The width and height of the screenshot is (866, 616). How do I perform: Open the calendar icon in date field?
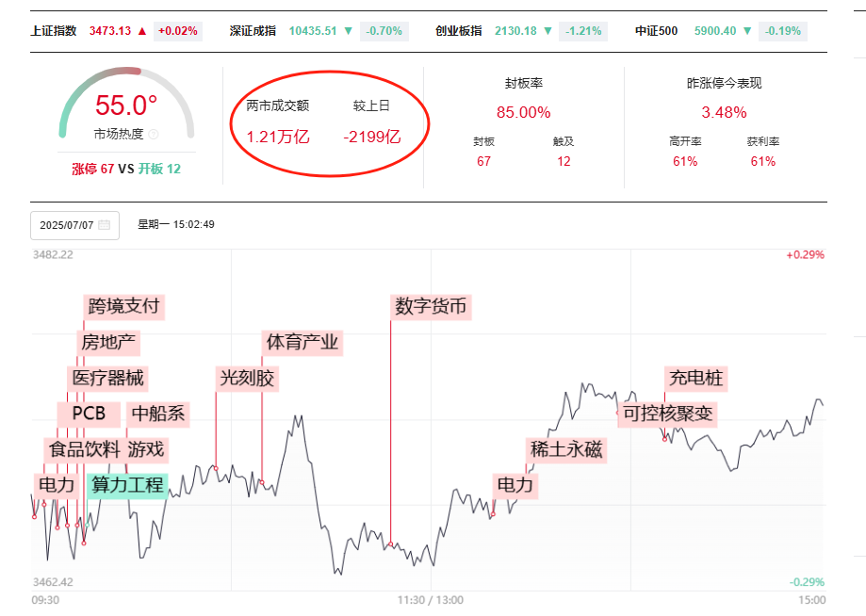104,225
